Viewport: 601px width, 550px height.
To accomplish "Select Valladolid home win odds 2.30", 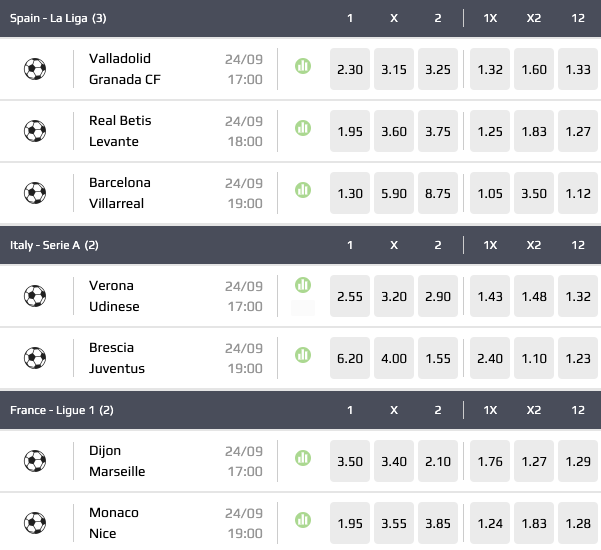I will (350, 69).
